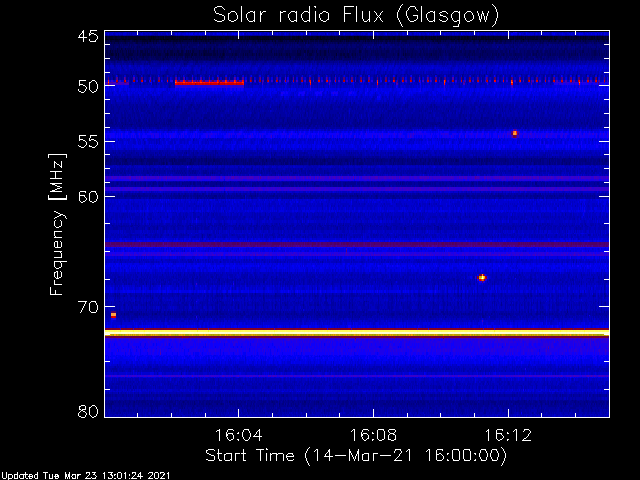
Task: Click the '45' frequency tick label
Action: (88, 36)
